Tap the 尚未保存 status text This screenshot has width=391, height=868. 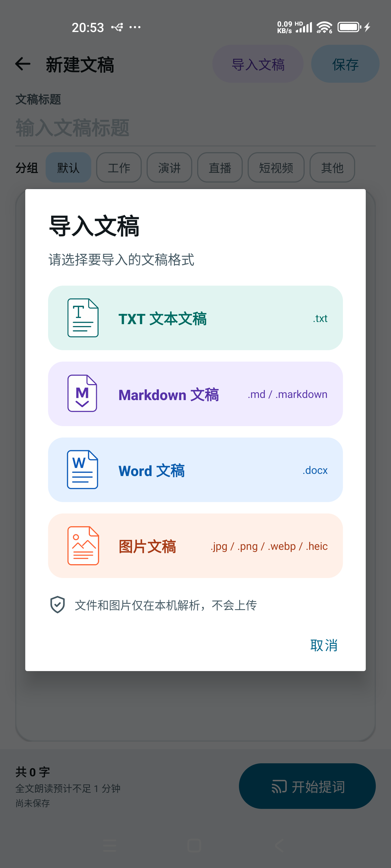[x=33, y=803]
